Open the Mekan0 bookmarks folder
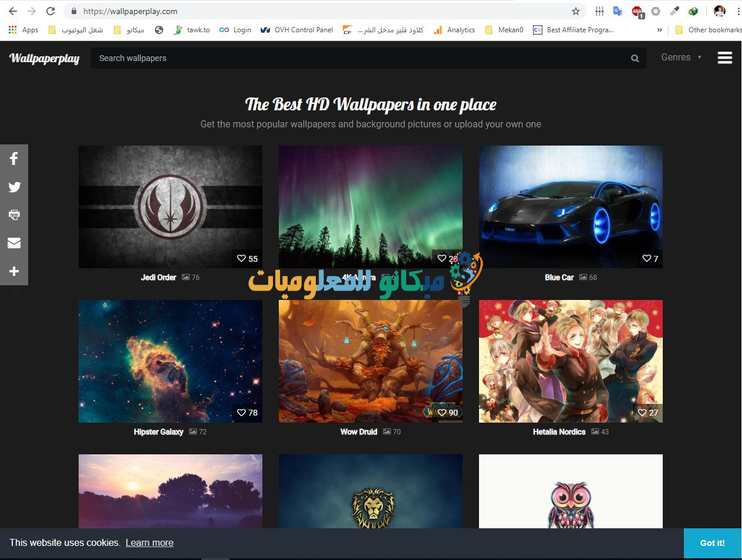742x560 pixels. 504,30
